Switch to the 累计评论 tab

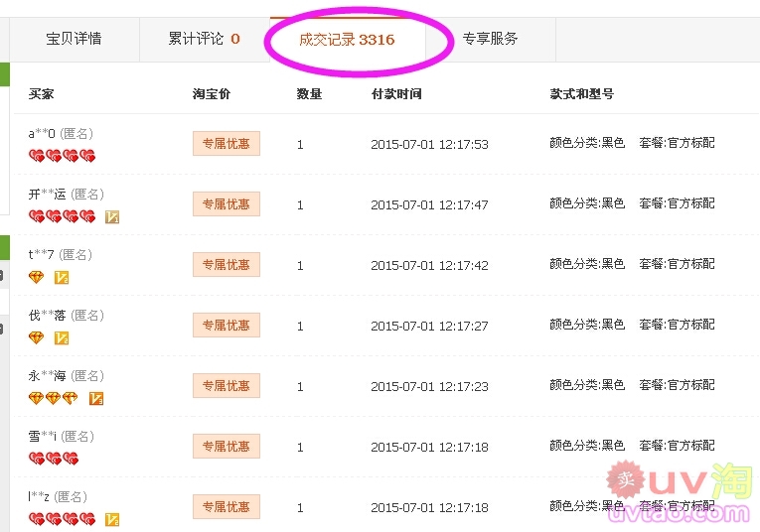[x=204, y=40]
